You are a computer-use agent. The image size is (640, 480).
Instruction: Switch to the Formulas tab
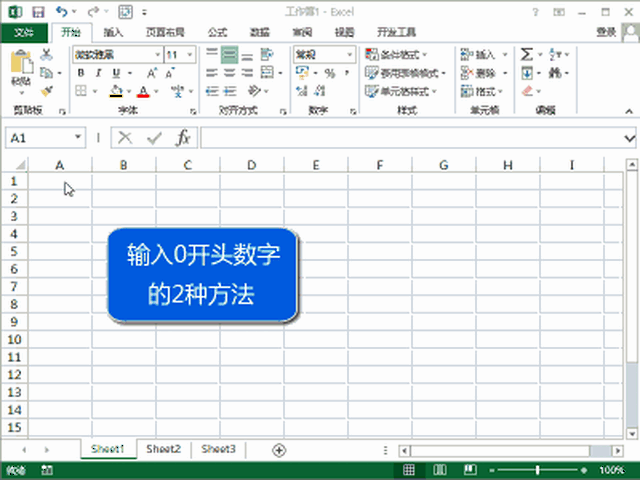point(217,32)
